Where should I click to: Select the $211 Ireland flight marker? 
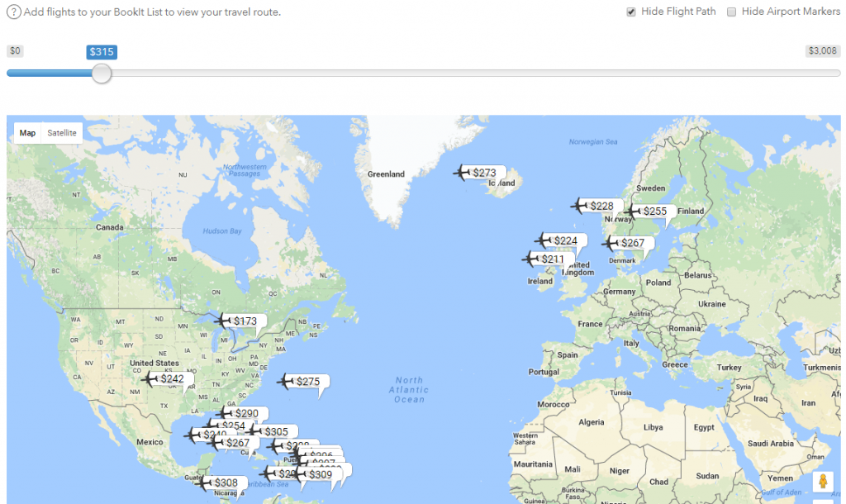[548, 259]
